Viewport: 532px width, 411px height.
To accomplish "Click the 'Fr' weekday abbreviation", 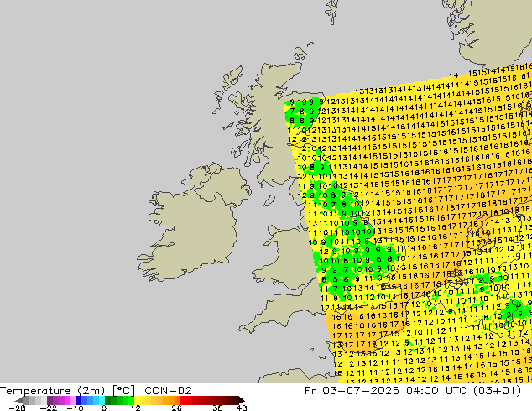I will pos(310,391).
